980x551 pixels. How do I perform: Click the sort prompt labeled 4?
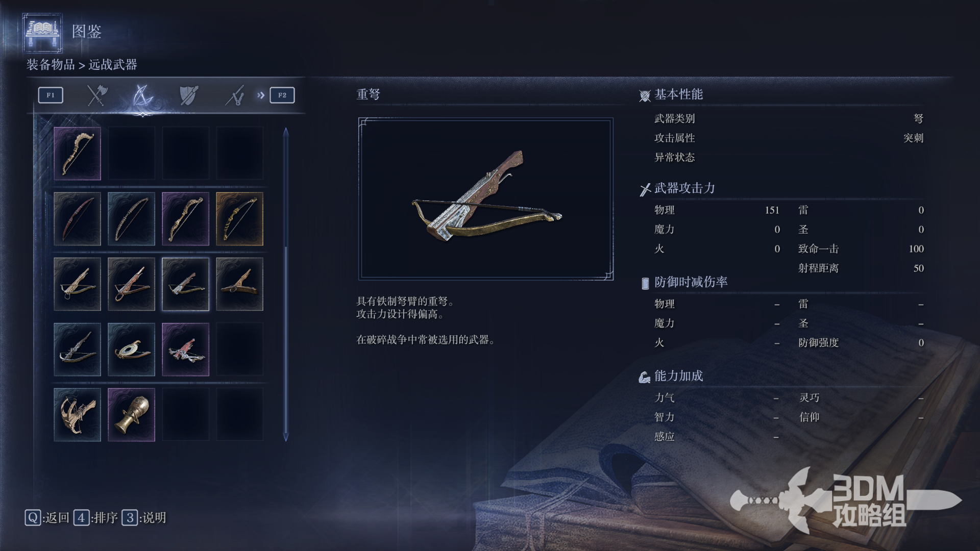[96, 518]
